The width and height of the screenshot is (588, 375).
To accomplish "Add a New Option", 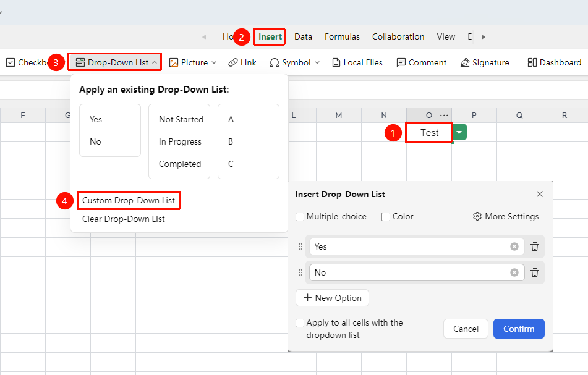I will [x=332, y=298].
